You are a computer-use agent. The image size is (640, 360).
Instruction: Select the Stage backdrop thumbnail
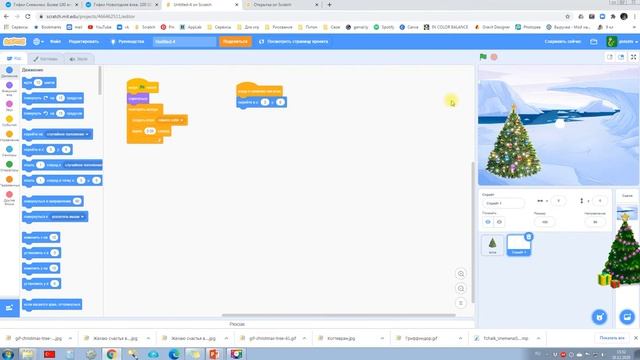[x=627, y=213]
